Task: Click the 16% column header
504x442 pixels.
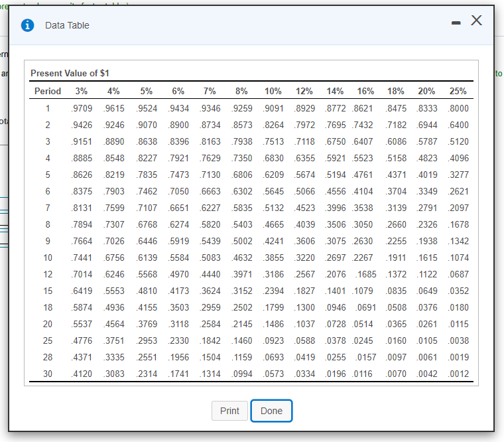Action: coord(365,91)
